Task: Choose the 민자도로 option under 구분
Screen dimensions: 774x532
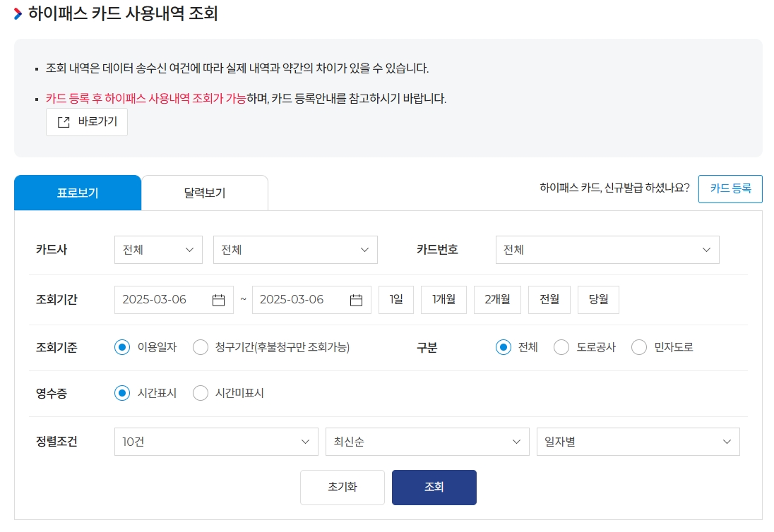Action: (639, 347)
